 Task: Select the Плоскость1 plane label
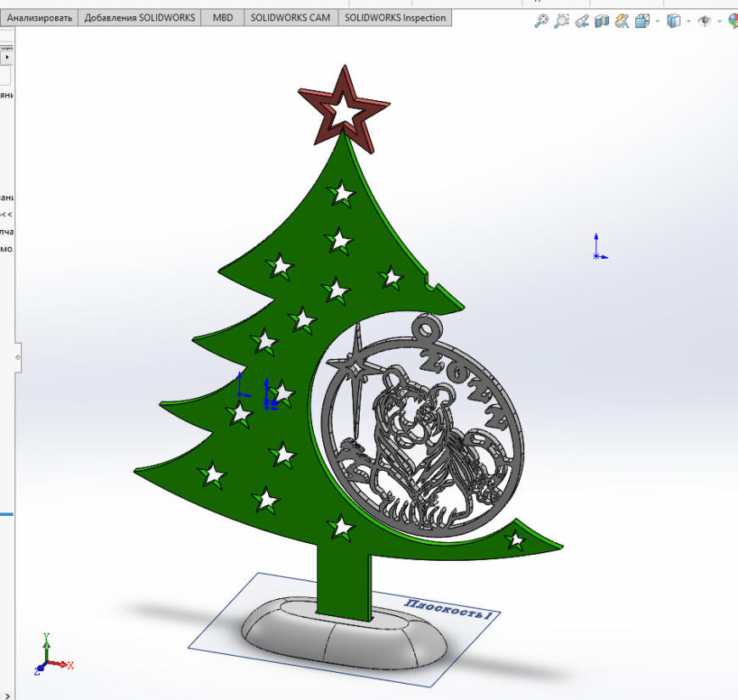coord(448,609)
